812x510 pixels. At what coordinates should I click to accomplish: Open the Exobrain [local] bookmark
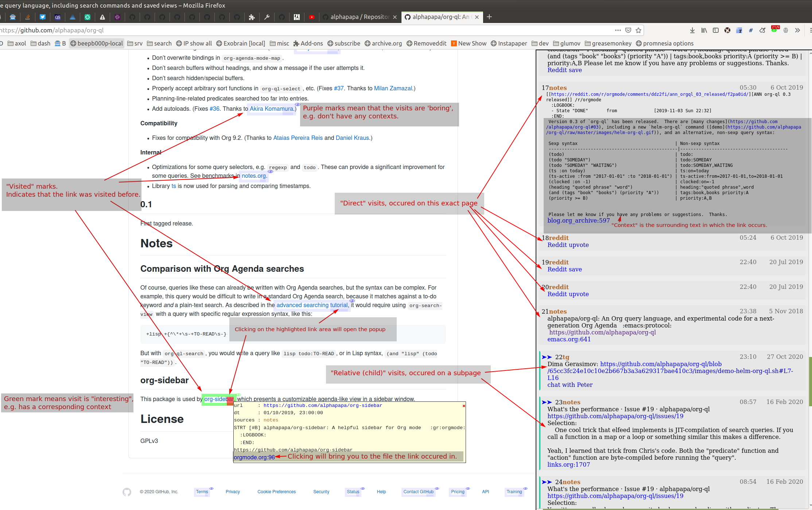(x=241, y=43)
